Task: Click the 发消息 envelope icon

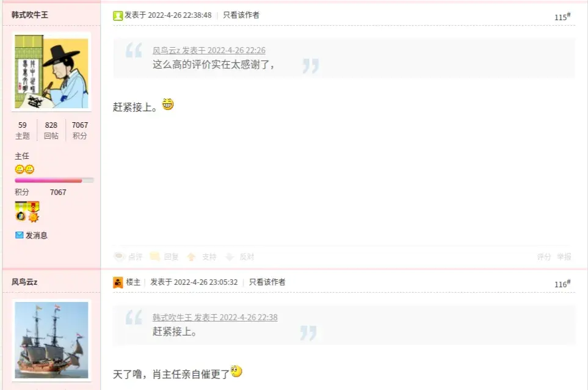Action: [x=19, y=235]
